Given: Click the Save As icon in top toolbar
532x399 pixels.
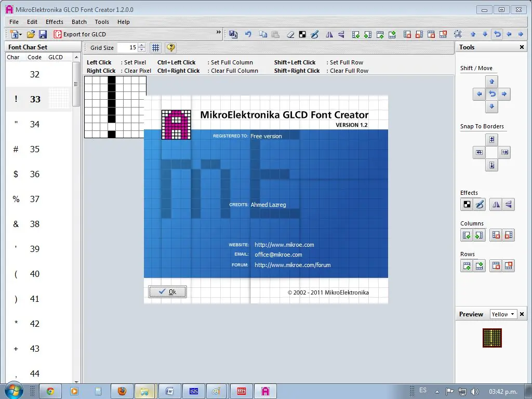Looking at the screenshot, I should point(233,34).
